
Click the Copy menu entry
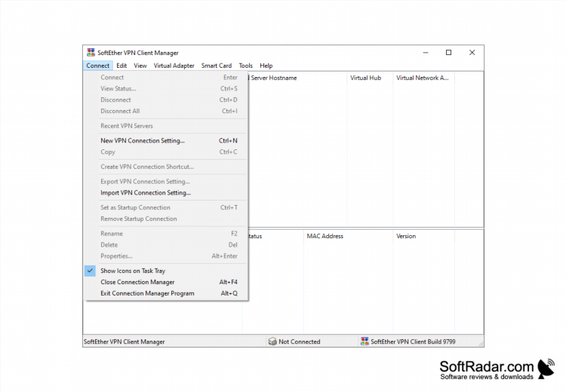tap(166, 152)
